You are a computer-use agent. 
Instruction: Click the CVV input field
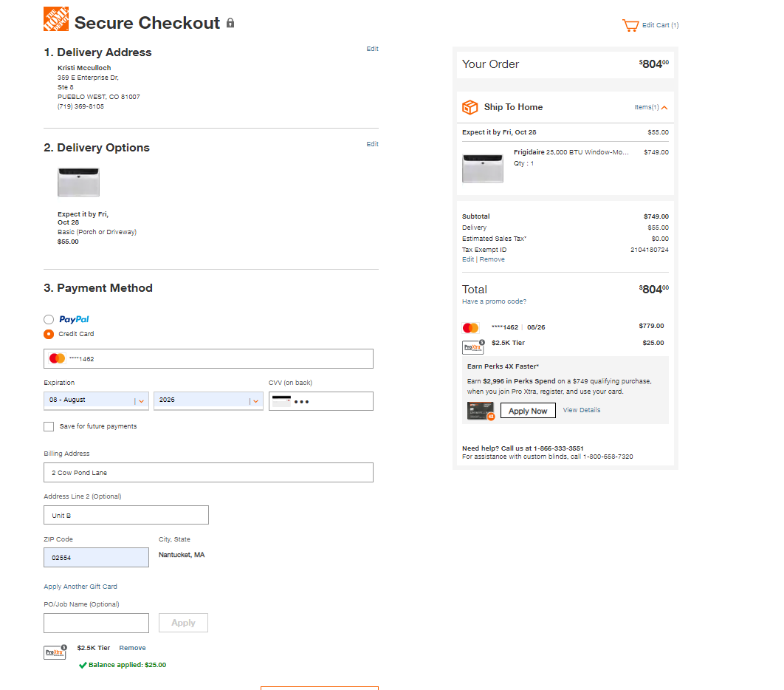pos(321,401)
